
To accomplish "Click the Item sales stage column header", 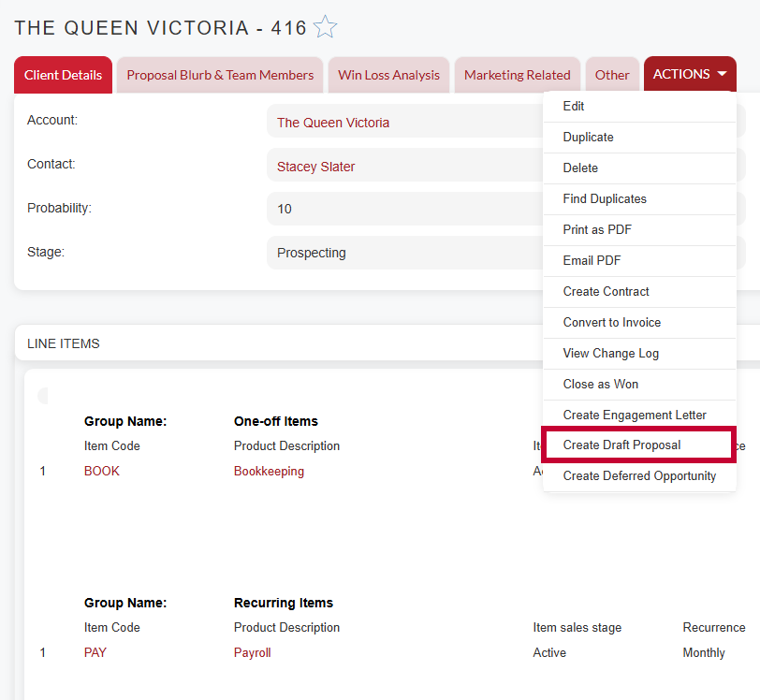I will click(x=577, y=627).
